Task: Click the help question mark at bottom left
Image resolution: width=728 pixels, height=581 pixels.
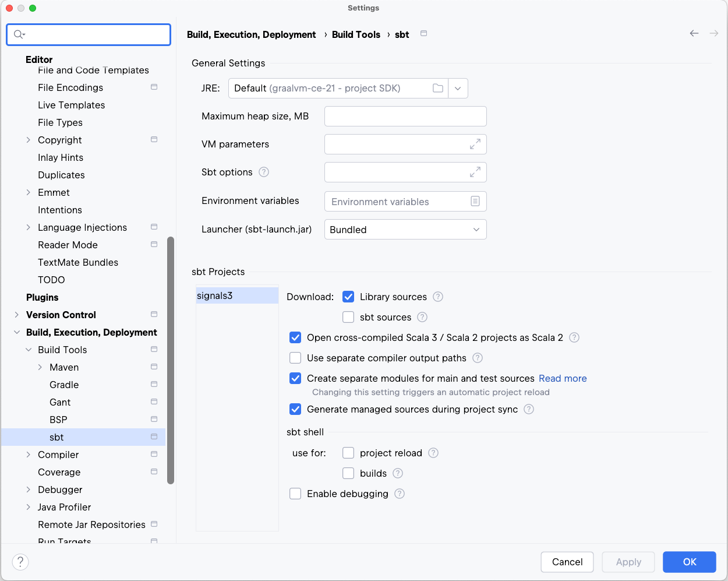Action: pos(20,562)
